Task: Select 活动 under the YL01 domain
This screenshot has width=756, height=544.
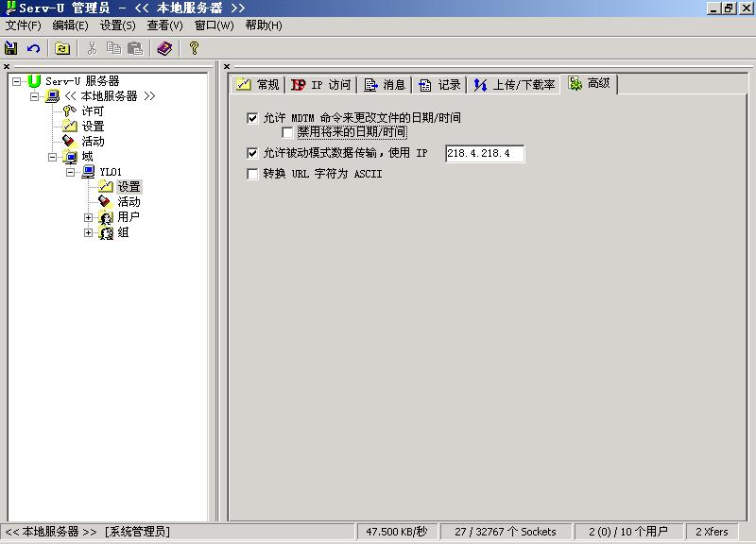Action: pos(128,202)
